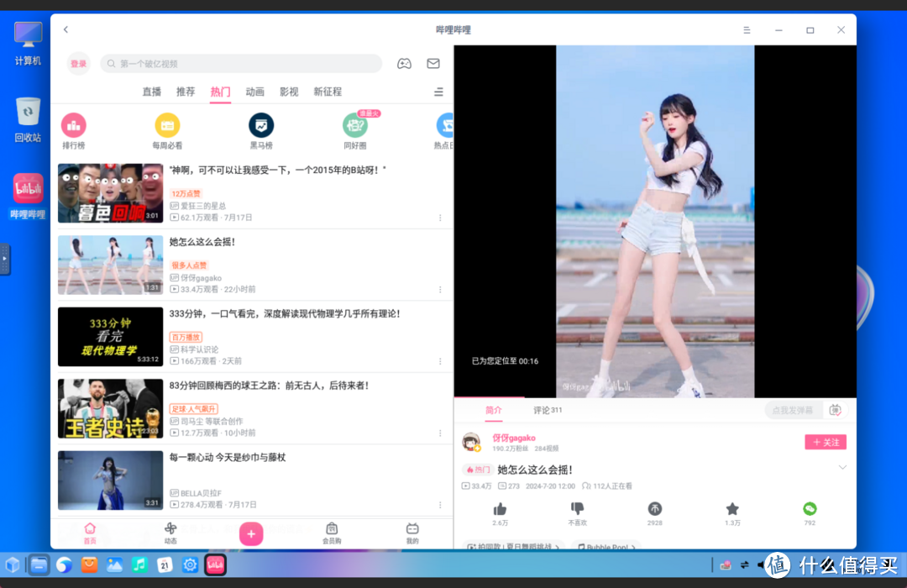
Task: Click the game controller icon near search bar
Action: [404, 63]
